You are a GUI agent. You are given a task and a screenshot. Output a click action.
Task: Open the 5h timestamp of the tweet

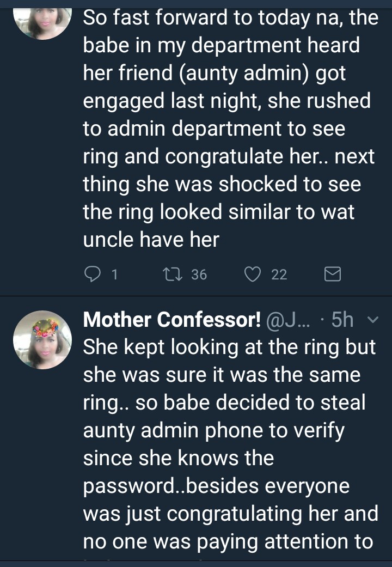pyautogui.click(x=342, y=321)
